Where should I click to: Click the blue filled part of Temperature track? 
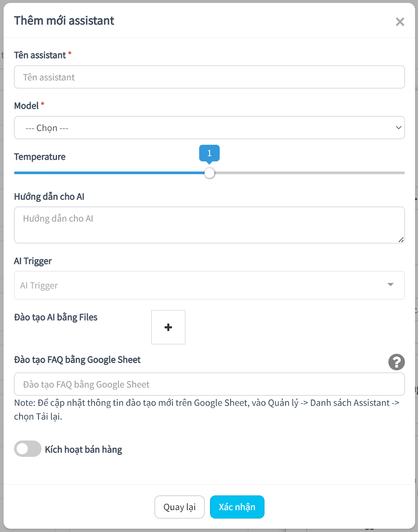(x=109, y=173)
